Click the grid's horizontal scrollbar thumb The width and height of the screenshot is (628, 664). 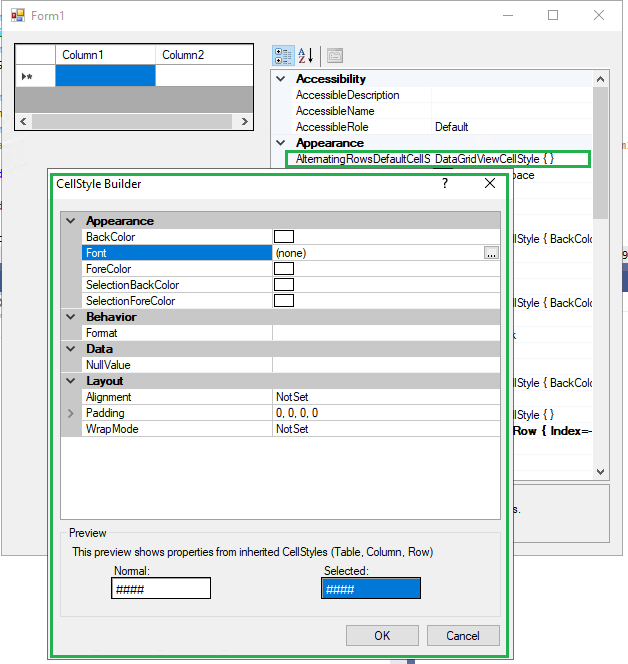click(132, 122)
